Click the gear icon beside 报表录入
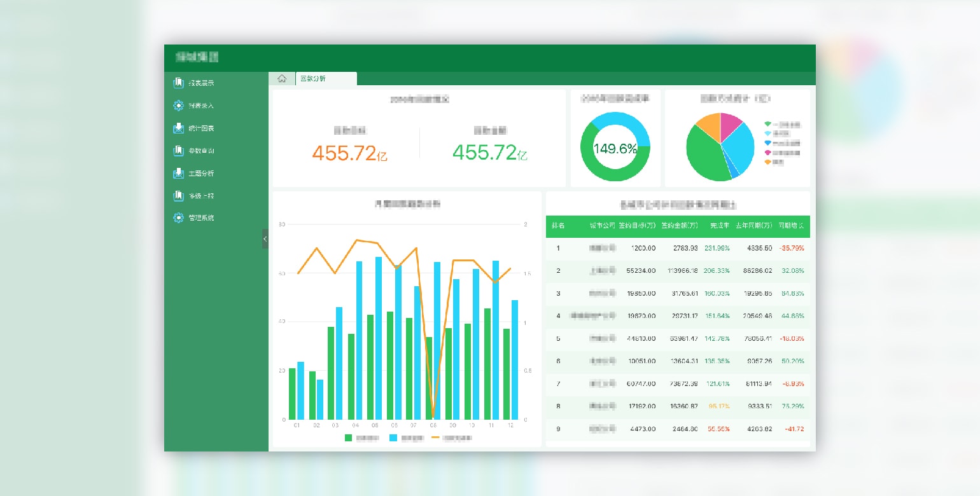Viewport: 980px width, 496px height. click(179, 106)
